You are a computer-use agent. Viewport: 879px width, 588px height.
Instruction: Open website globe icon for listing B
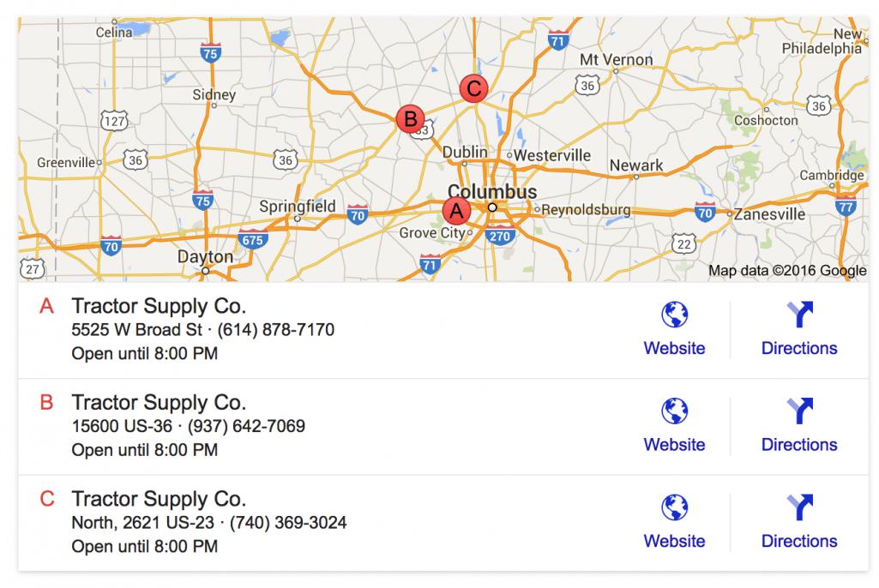pyautogui.click(x=674, y=411)
